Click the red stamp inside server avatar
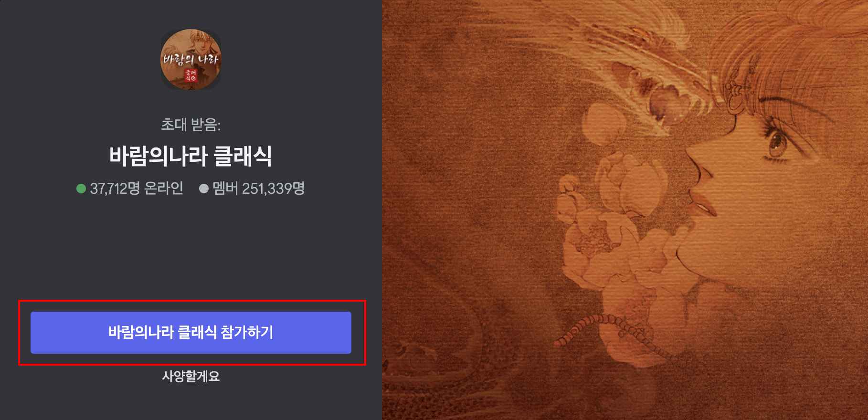The height and width of the screenshot is (420, 868). click(x=191, y=75)
